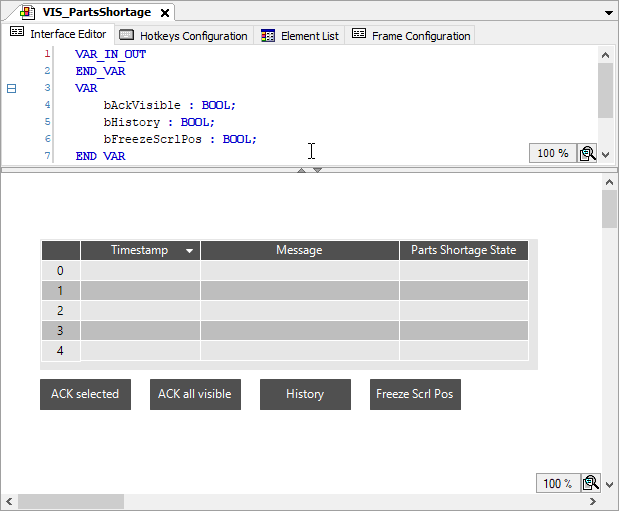Switch to the Interface Editor tab
The image size is (619, 511).
[x=58, y=34]
